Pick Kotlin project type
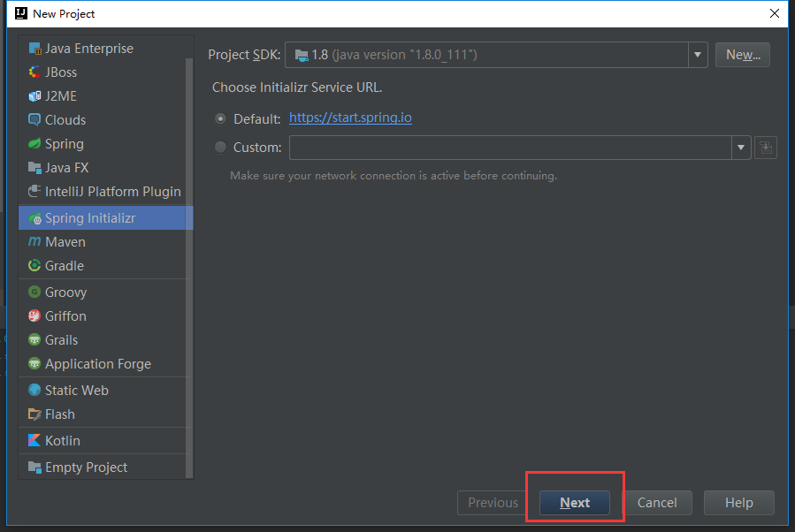The width and height of the screenshot is (795, 532). tap(102, 441)
